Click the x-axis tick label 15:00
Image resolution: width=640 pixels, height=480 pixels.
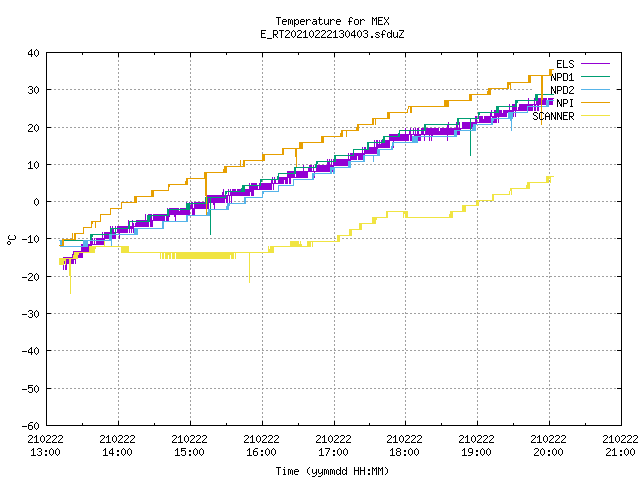click(x=189, y=452)
